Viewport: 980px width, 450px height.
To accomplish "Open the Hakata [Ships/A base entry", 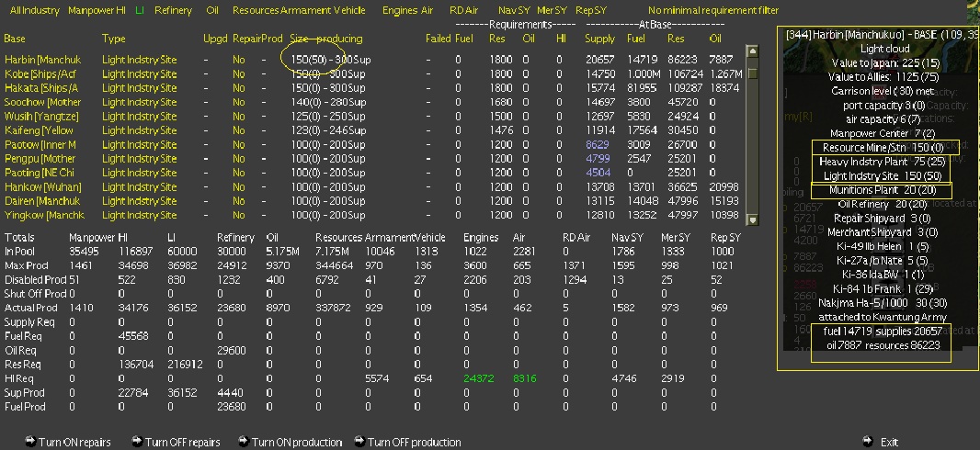I will pos(40,88).
